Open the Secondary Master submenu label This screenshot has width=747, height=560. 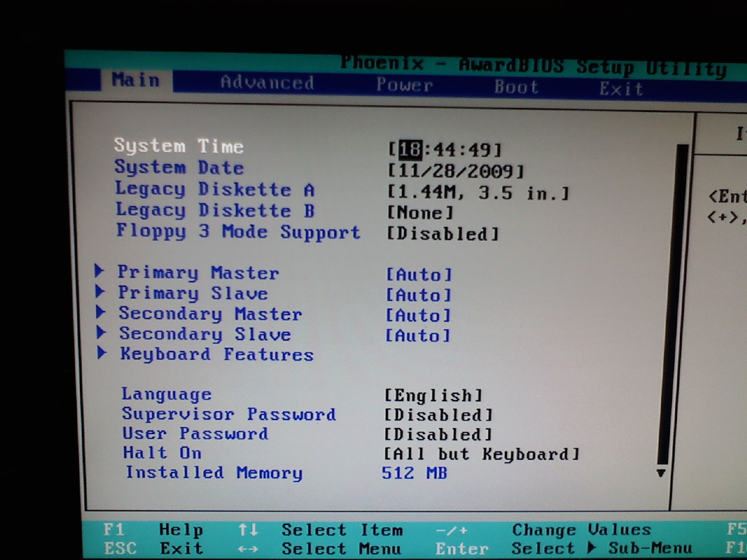211,314
